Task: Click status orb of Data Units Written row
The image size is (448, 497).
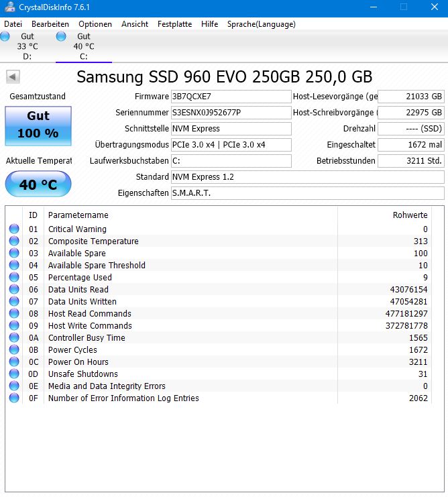Action: 14,301
